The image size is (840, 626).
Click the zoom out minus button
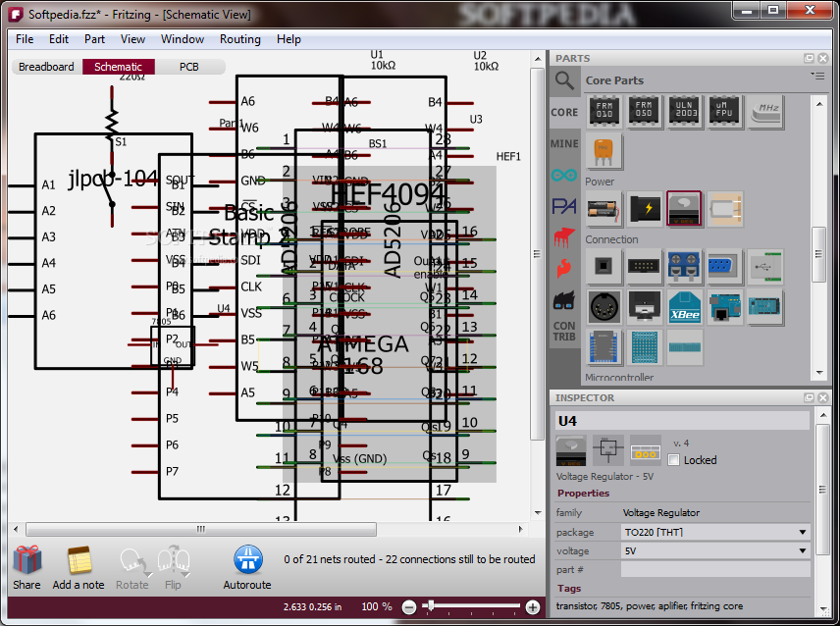click(x=409, y=607)
